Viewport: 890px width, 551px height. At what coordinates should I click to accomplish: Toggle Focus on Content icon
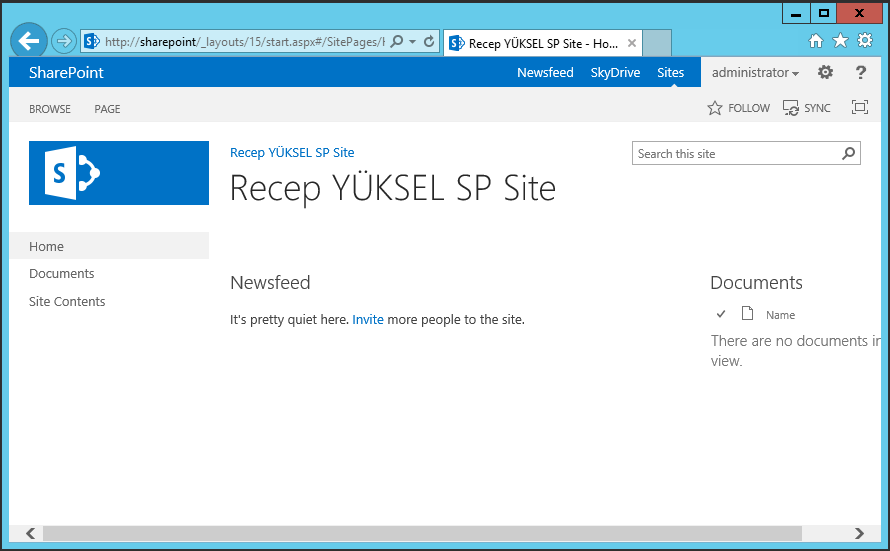(x=859, y=107)
